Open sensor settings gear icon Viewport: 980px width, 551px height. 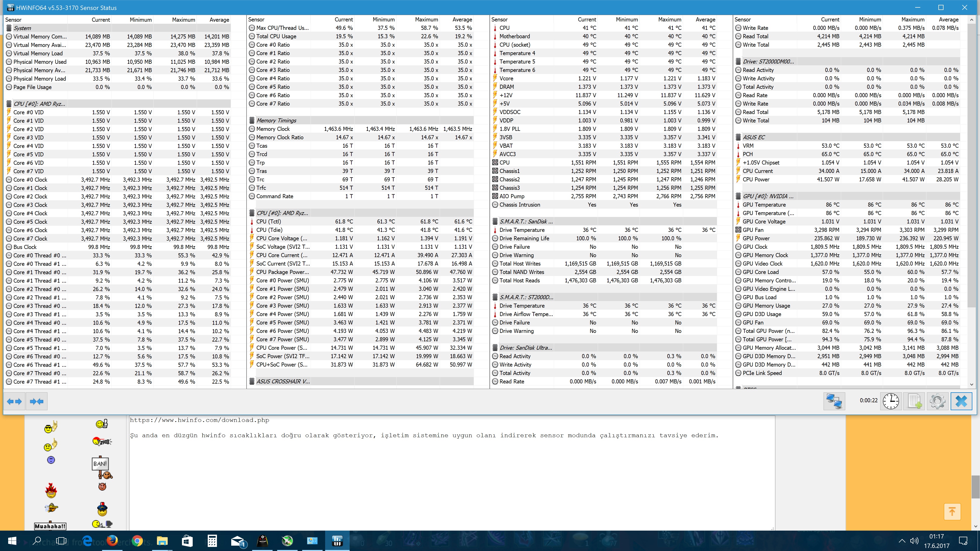coord(937,401)
